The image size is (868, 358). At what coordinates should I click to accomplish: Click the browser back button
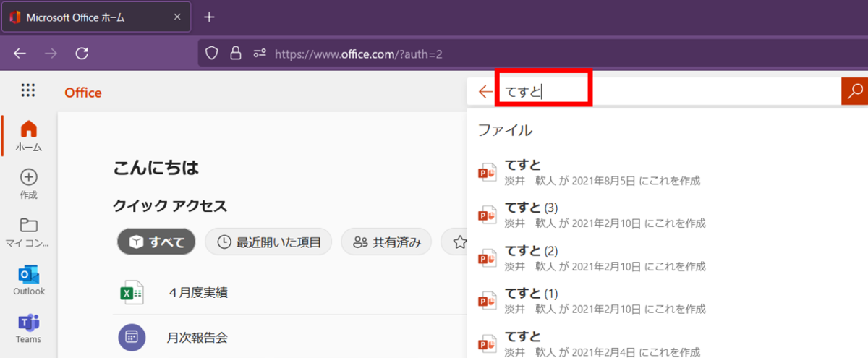click(20, 53)
